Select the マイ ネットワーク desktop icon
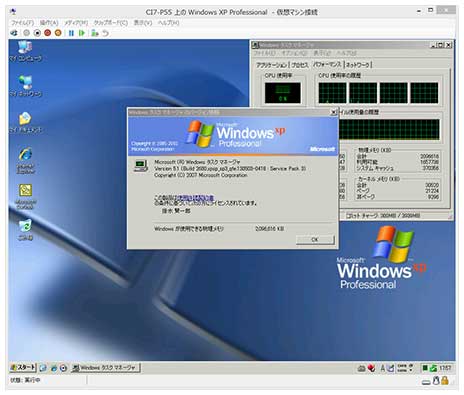Screen dimensions: 464x395 click(25, 86)
